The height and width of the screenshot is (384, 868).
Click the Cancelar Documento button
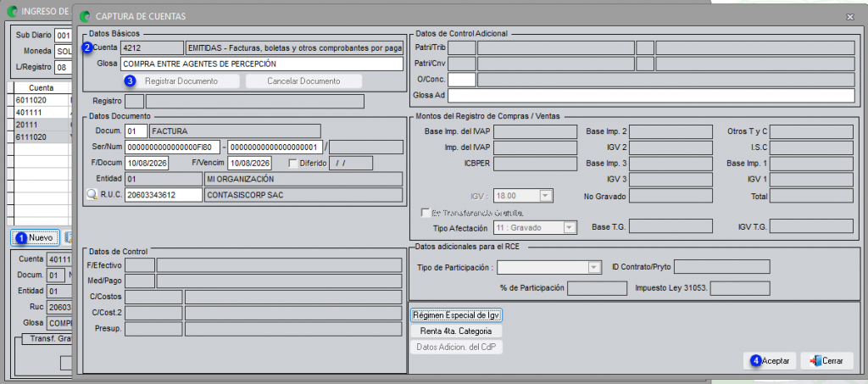(x=303, y=81)
